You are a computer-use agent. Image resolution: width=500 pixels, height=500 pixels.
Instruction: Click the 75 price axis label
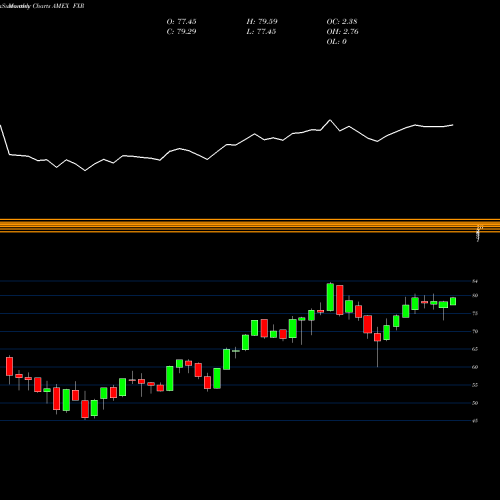tap(475, 313)
